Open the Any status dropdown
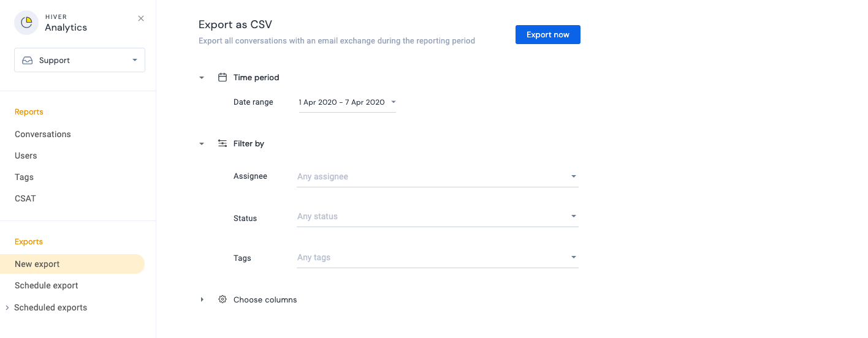 438,216
